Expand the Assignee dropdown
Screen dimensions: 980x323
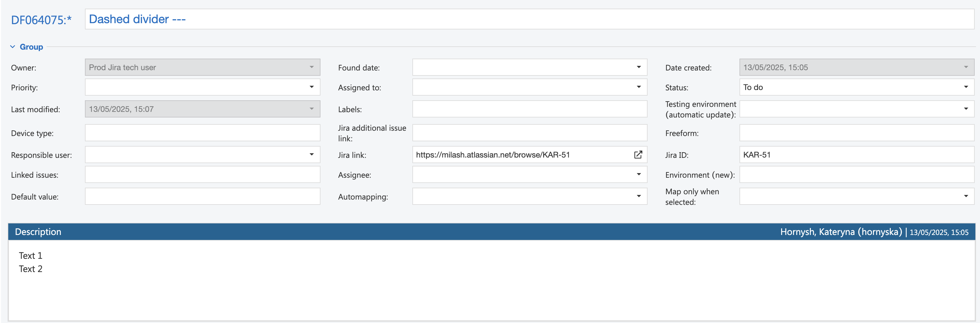(639, 174)
